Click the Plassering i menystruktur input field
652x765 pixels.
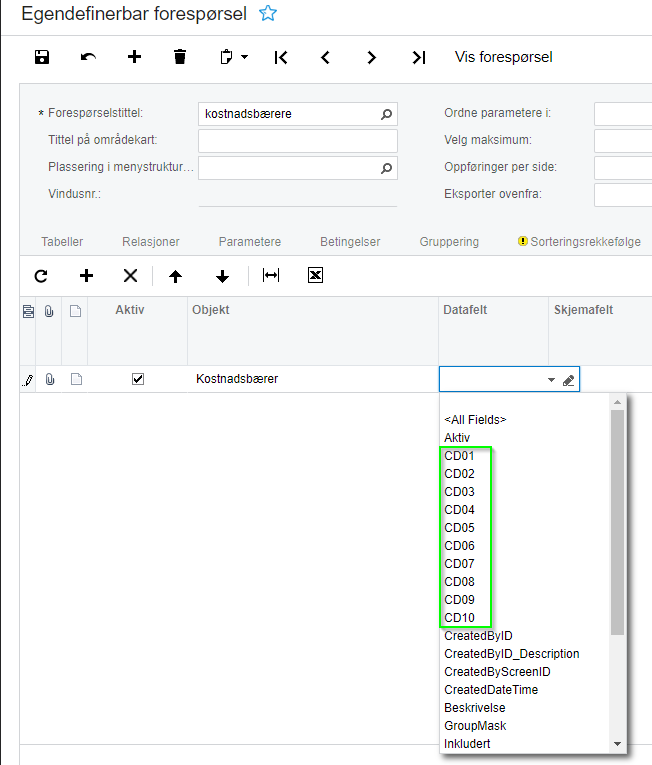tap(298, 168)
